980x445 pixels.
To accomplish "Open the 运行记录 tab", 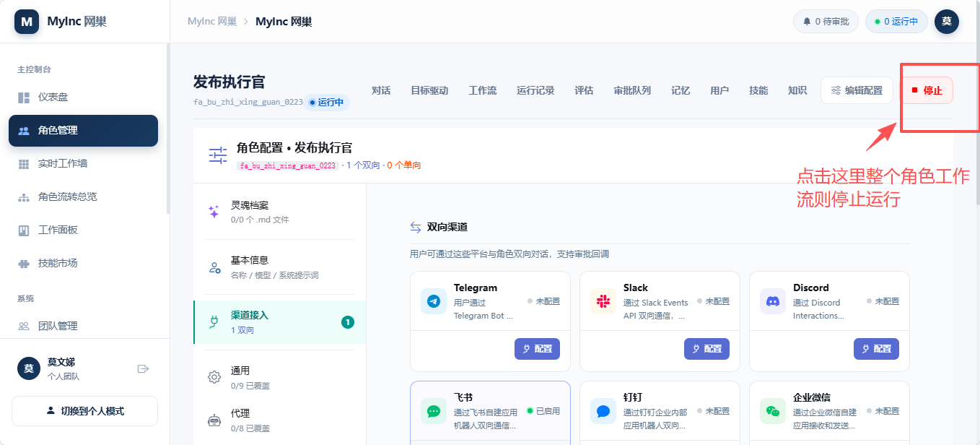I will (535, 90).
